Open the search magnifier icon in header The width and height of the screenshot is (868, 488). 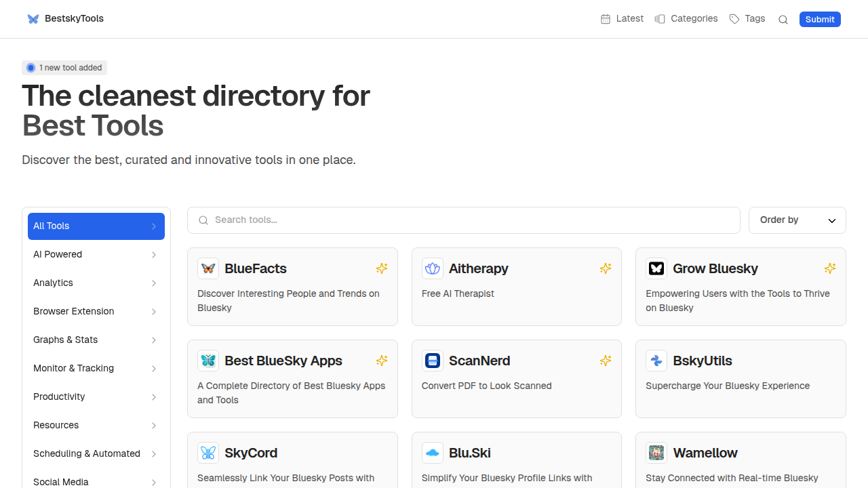pos(783,20)
